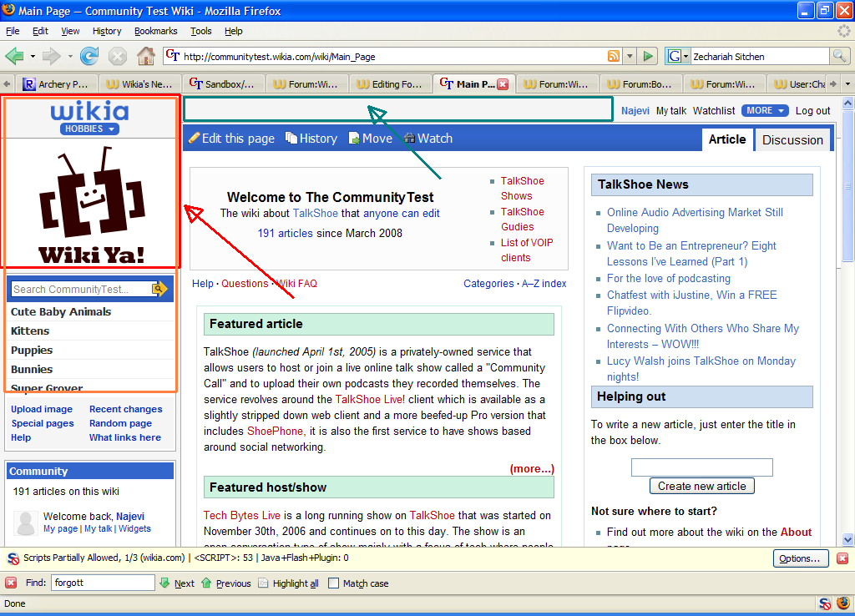Reload page using refresh icon
855x616 pixels.
(89, 56)
